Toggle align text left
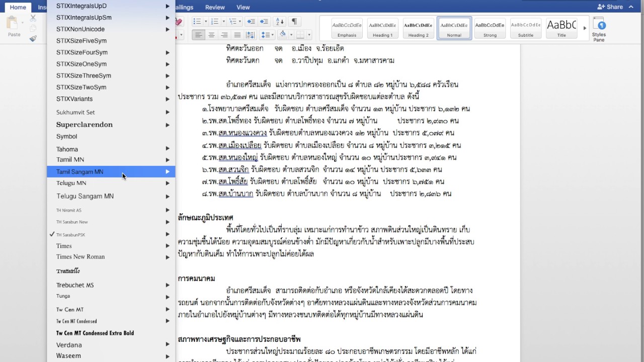 199,35
